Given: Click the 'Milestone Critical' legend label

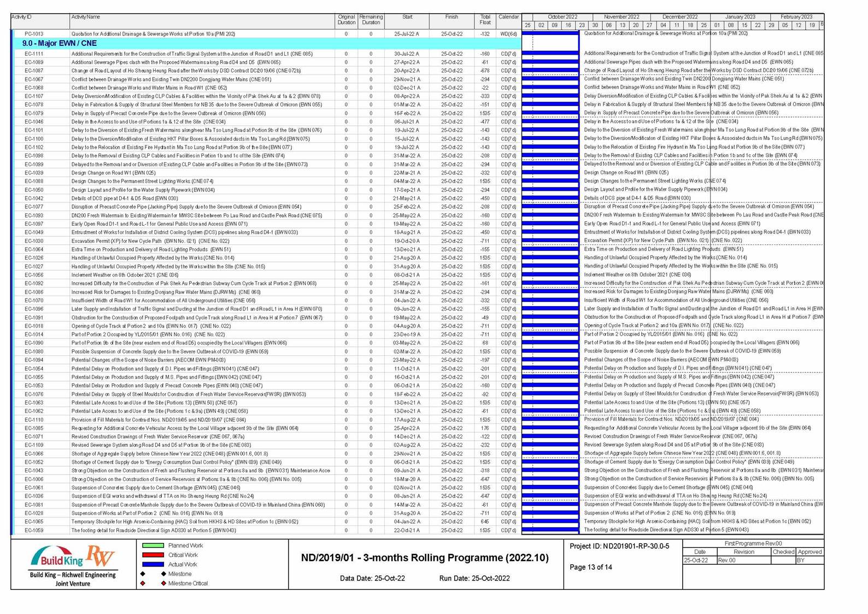Looking at the screenshot, I should pos(188,583).
